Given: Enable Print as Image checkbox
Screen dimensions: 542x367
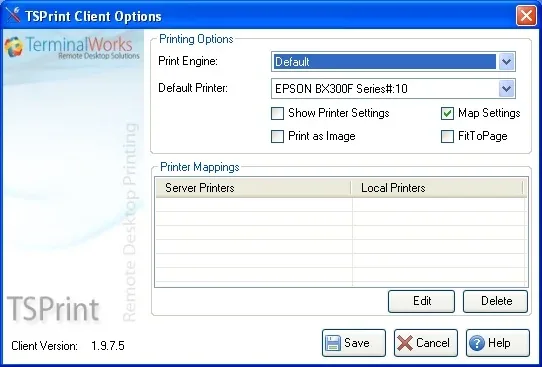Looking at the screenshot, I should (277, 136).
